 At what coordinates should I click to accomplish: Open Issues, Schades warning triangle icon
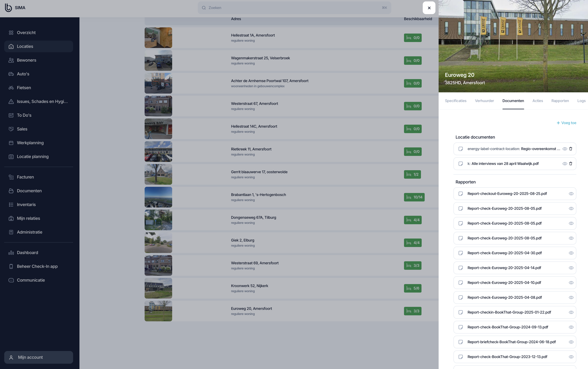pos(11,102)
